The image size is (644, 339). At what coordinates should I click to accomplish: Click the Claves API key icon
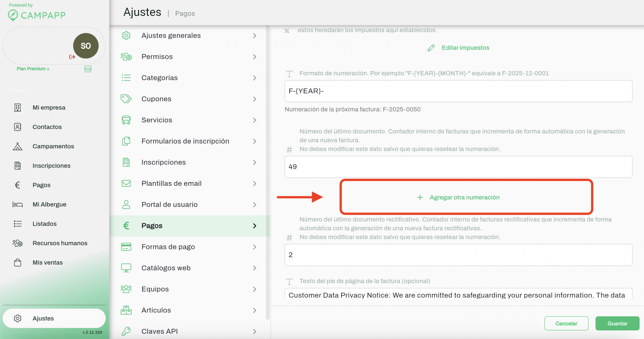click(126, 331)
